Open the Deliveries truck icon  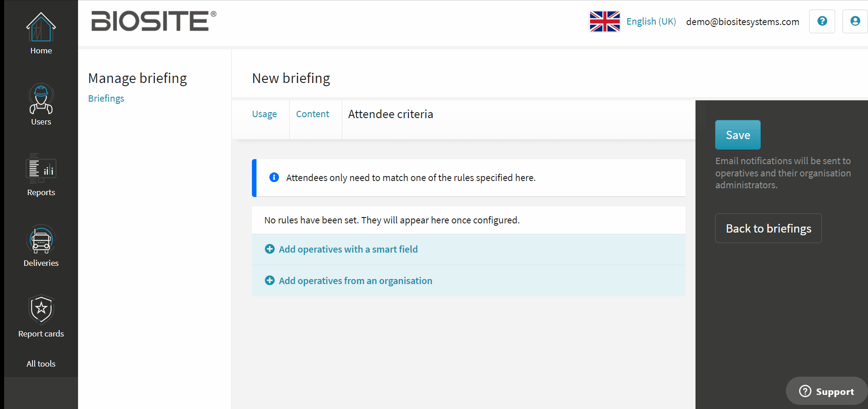pos(41,239)
